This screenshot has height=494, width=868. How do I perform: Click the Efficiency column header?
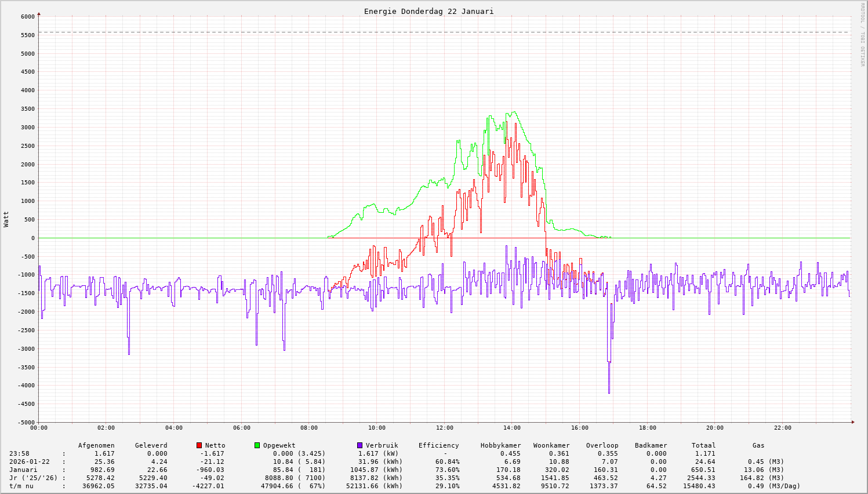tap(438, 445)
